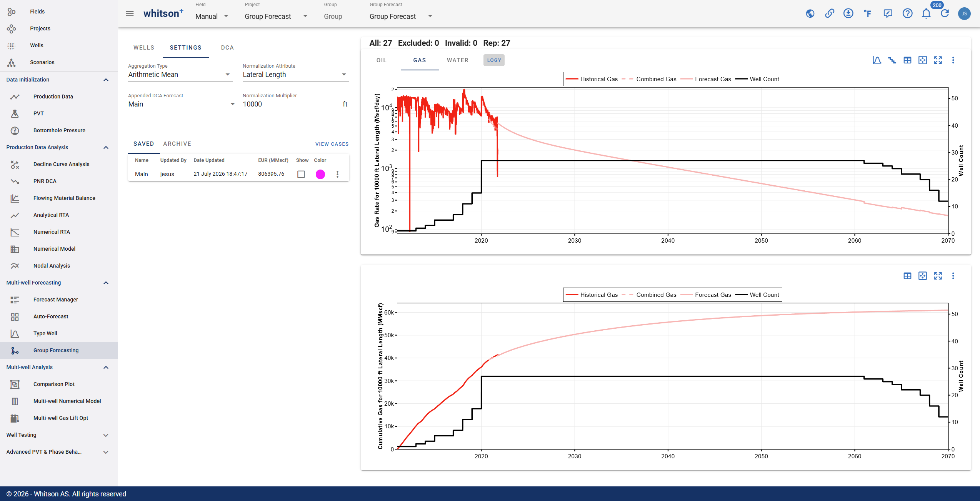Open Comparison Plot page
Viewport: 980px width, 501px height.
(x=54, y=384)
